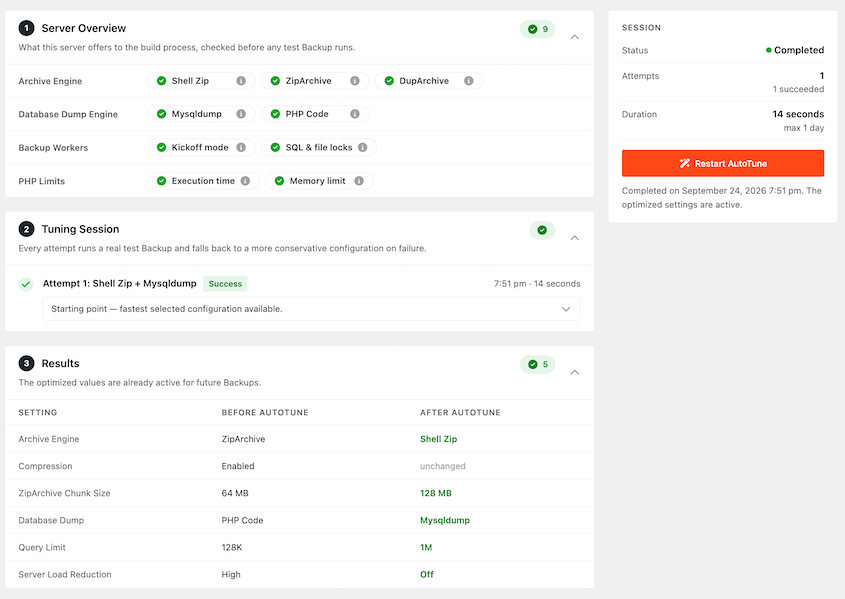Screen dimensions: 845x599
Task: Click the Mysqldump value in Results table
Action: pyautogui.click(x=445, y=520)
